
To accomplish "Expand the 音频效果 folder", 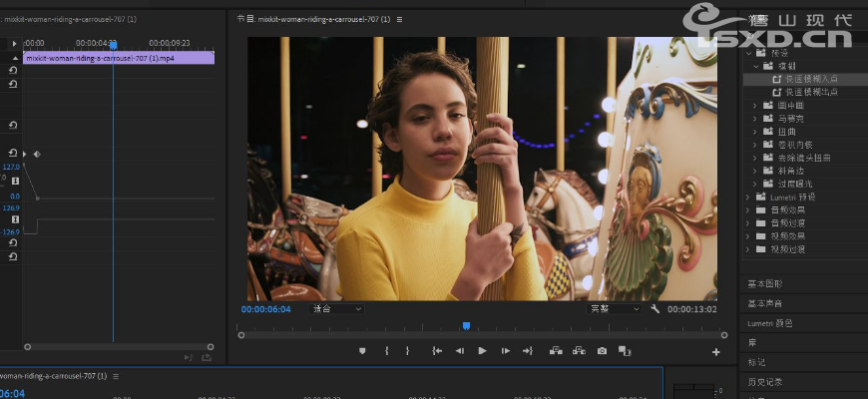I will click(x=747, y=210).
